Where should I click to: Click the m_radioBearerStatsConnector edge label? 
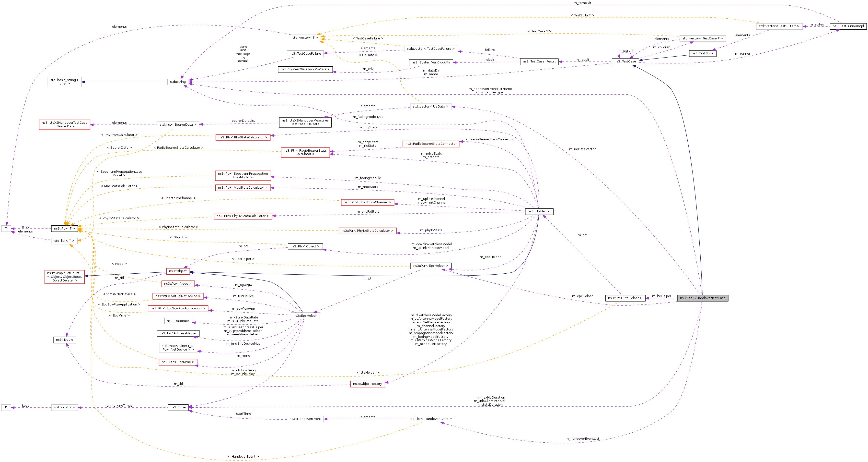point(490,140)
